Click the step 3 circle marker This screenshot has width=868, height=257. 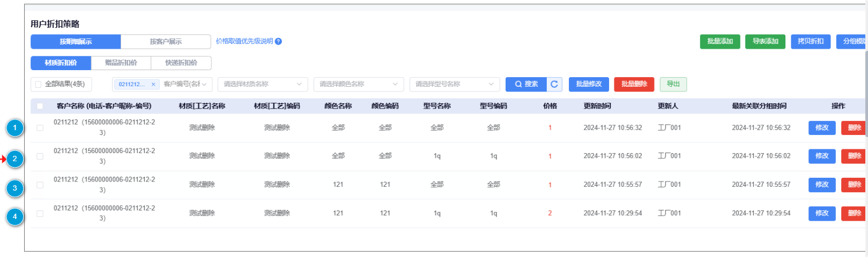pos(15,188)
